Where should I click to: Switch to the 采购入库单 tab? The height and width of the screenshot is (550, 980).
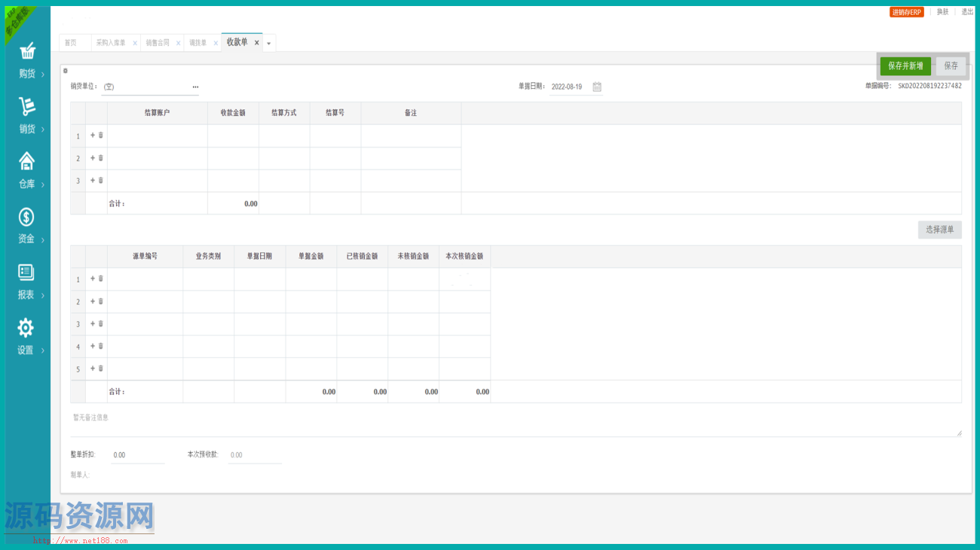click(x=111, y=43)
